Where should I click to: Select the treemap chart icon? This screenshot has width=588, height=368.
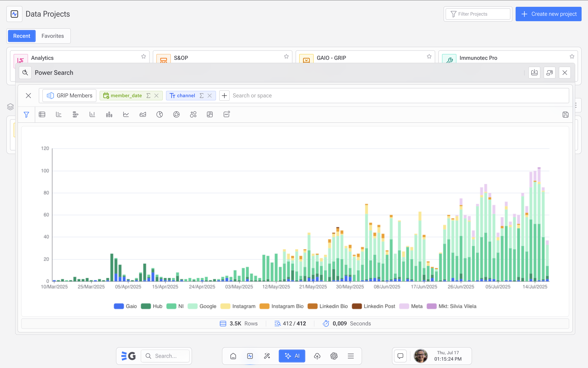point(210,114)
